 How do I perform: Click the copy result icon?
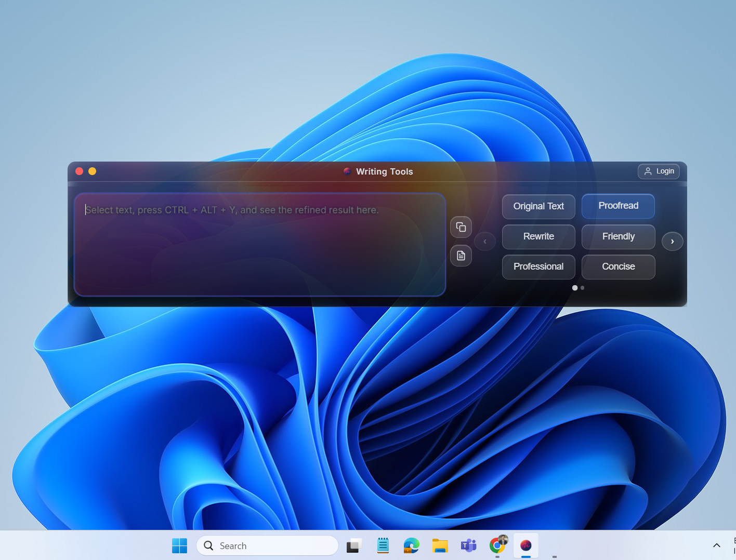point(461,227)
